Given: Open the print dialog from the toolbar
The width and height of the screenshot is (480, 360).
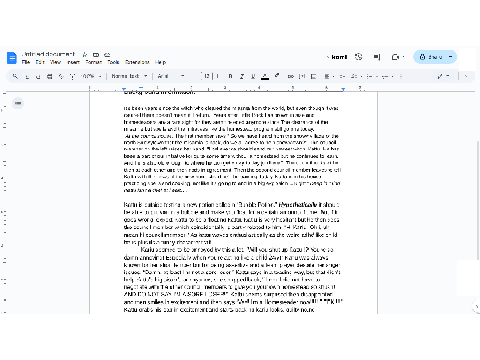Looking at the screenshot, I should pos(49,76).
